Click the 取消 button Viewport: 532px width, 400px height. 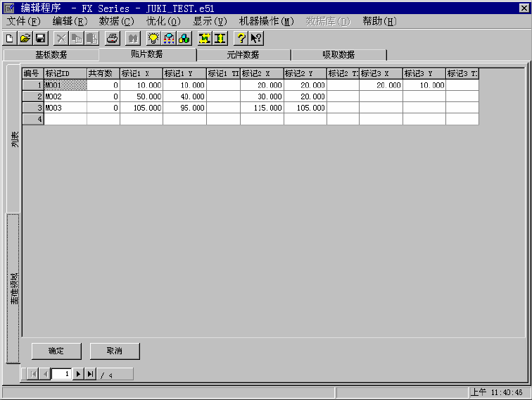(115, 351)
